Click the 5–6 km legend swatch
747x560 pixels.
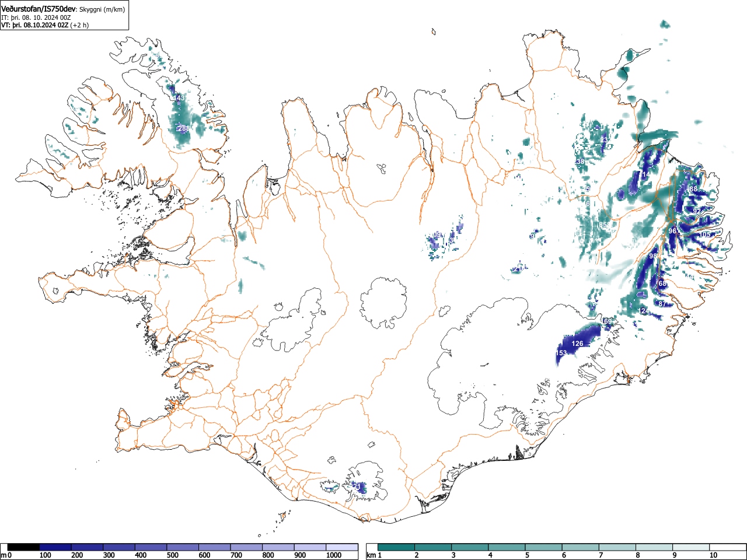point(544,547)
